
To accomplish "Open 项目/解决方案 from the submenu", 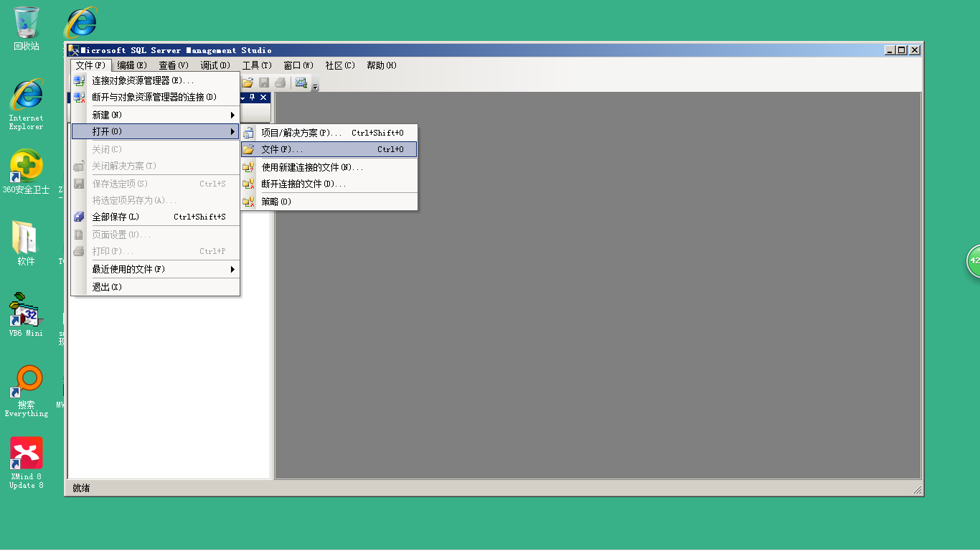I will (x=329, y=133).
